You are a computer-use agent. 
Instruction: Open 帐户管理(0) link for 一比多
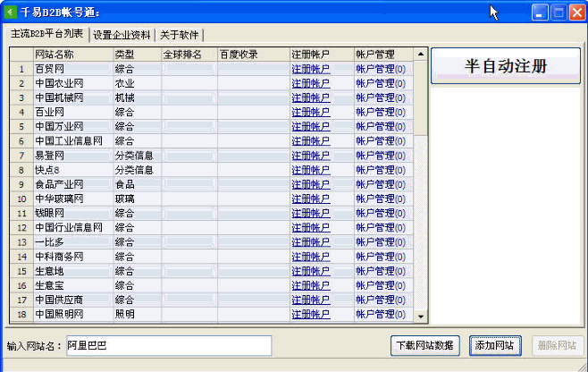click(x=381, y=242)
